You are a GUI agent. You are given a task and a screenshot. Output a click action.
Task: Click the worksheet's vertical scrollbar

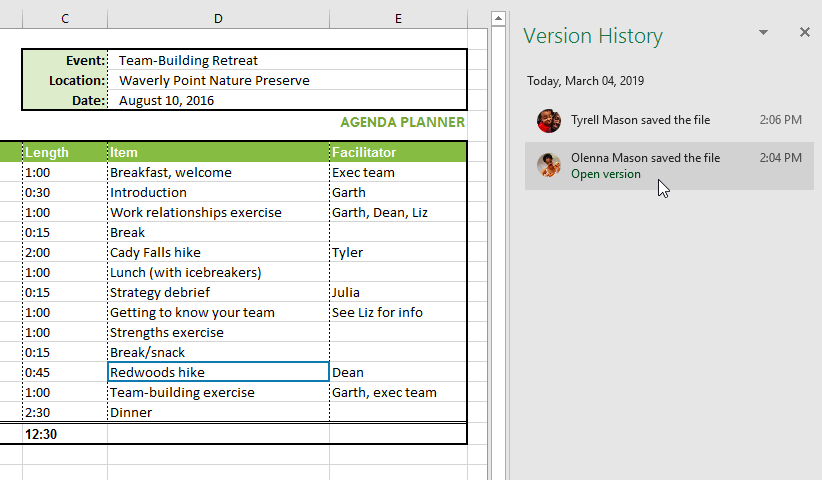[497, 240]
